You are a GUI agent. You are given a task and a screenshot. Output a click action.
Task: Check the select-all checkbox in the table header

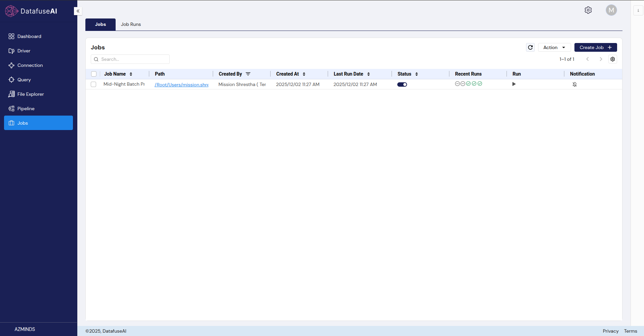pos(94,74)
